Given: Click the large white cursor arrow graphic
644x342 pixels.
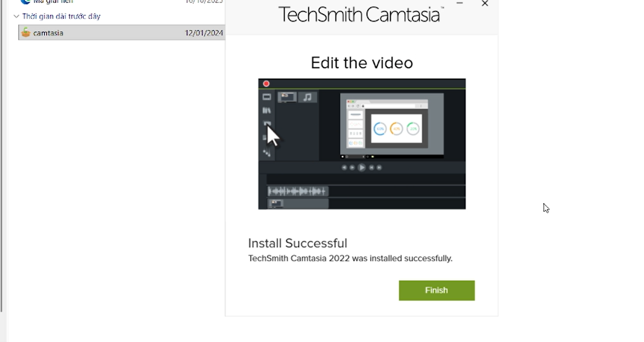Looking at the screenshot, I should point(273,135).
